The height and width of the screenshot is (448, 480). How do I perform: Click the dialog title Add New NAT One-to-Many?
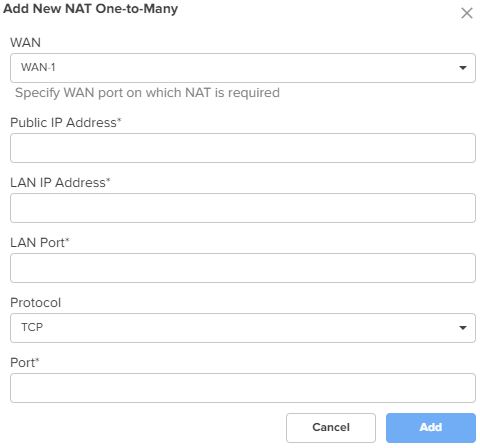[x=90, y=9]
